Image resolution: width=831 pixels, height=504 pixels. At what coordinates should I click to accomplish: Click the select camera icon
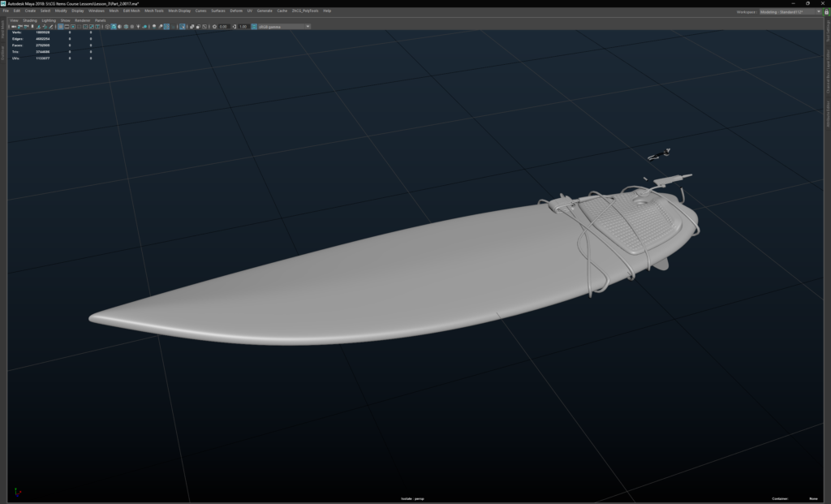click(x=13, y=27)
